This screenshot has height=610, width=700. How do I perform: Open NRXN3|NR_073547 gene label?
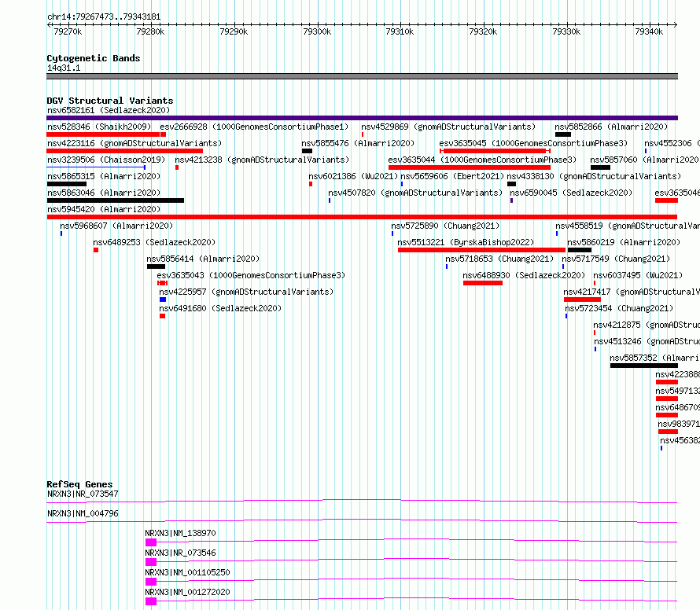coord(83,494)
